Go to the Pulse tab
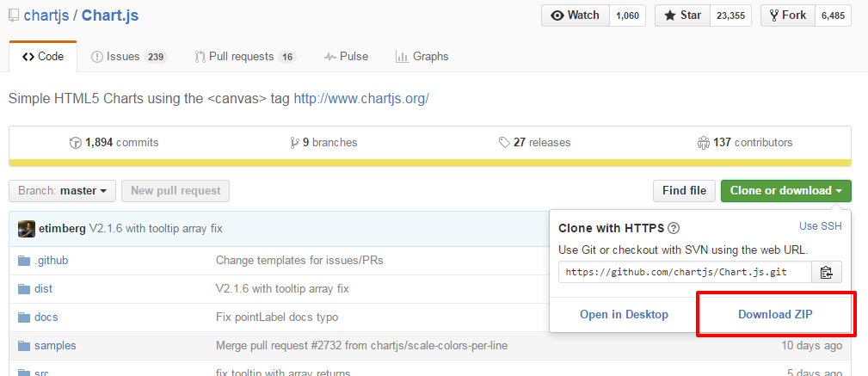868x376 pixels. pyautogui.click(x=346, y=57)
